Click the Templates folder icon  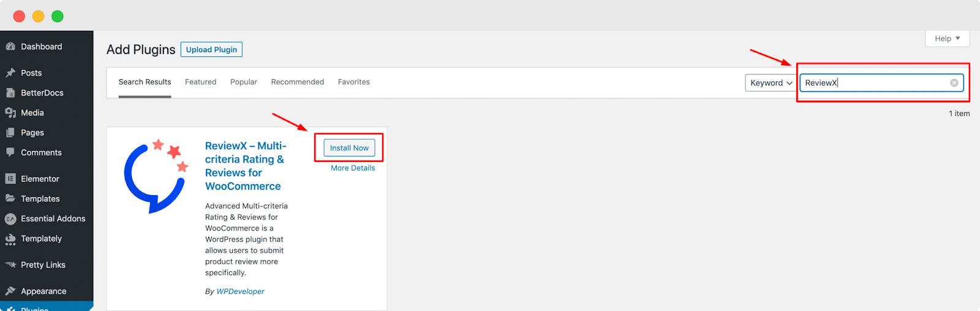[10, 199]
